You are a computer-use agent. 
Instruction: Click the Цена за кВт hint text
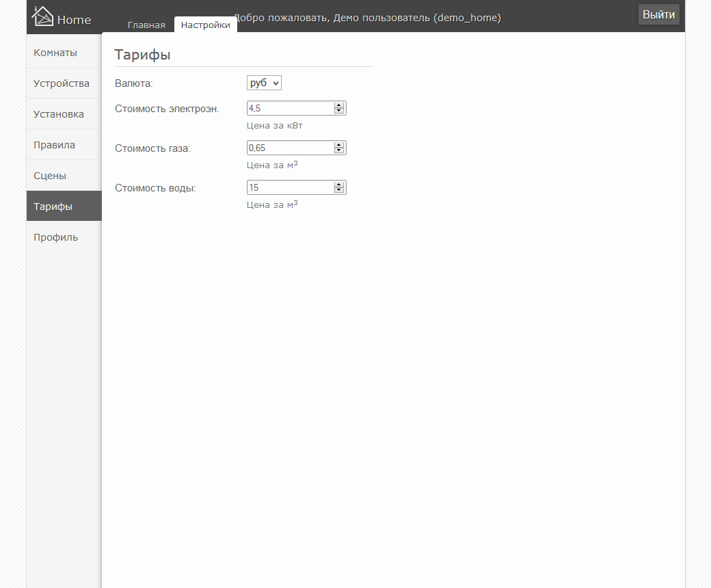(274, 126)
